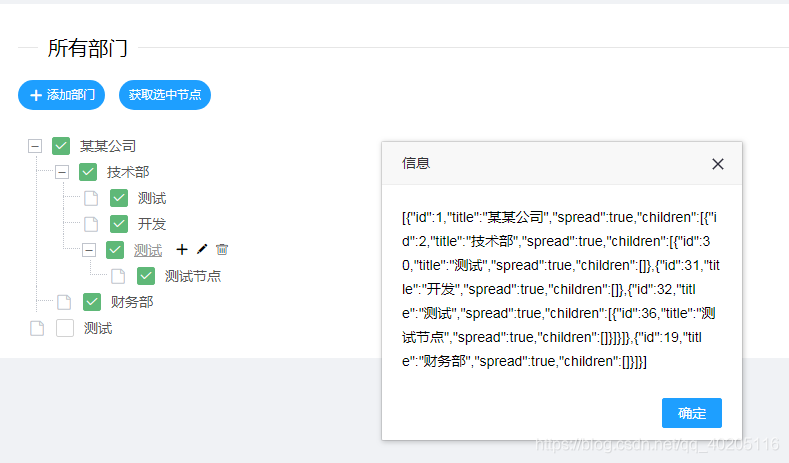Click the file icon beside 财务部
The height and width of the screenshot is (463, 789).
click(x=64, y=302)
